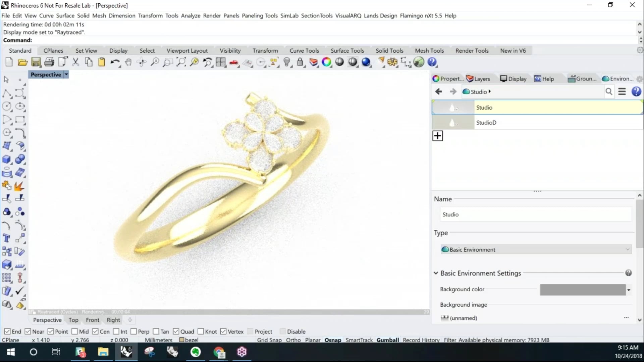Click the four-viewport layout icon
This screenshot has width=644, height=362.
pos(221,62)
